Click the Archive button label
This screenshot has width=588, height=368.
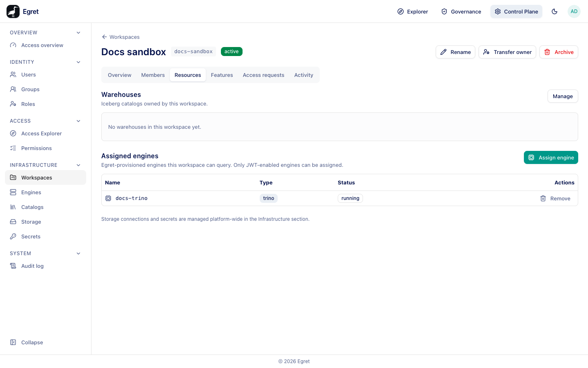click(x=564, y=52)
